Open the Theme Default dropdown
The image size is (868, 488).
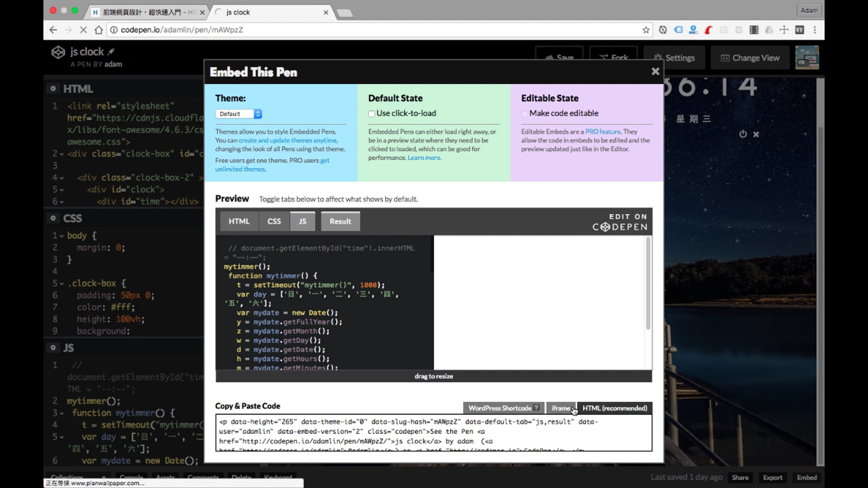(x=239, y=114)
